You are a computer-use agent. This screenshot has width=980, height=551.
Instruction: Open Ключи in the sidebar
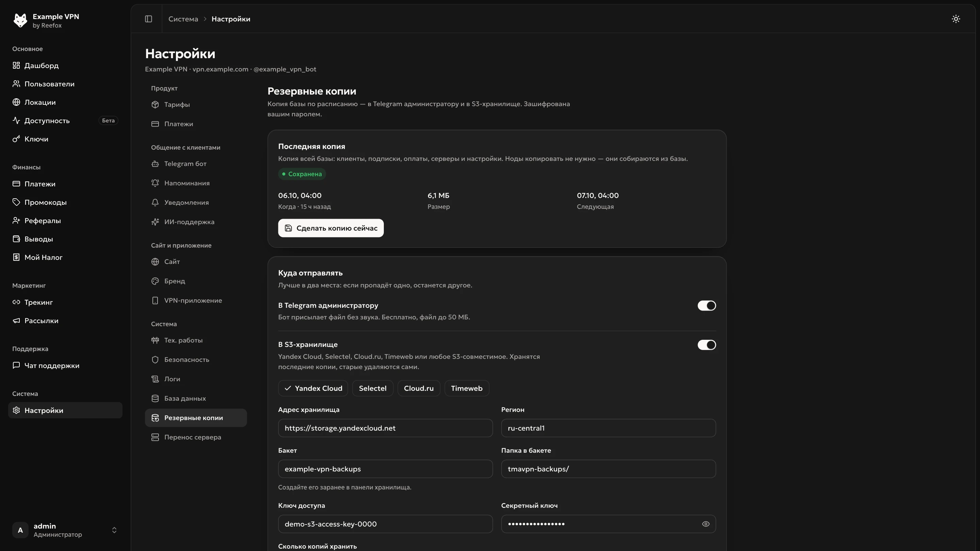click(65, 139)
